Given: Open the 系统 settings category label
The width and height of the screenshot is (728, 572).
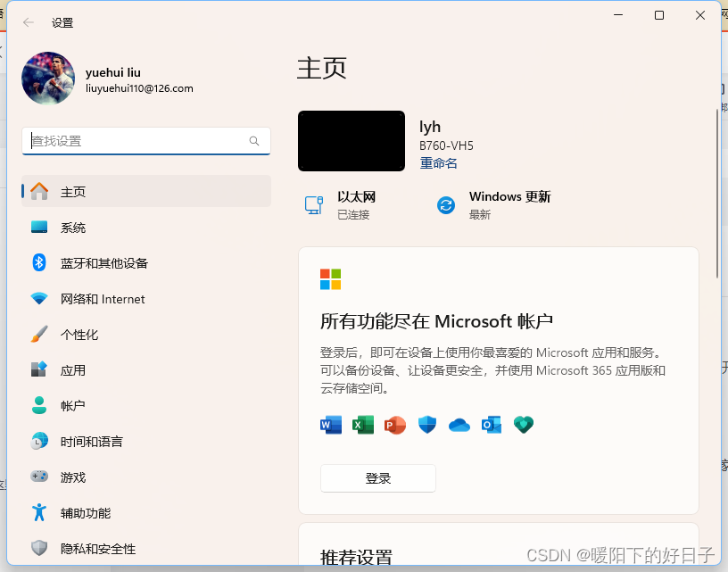Looking at the screenshot, I should click(x=73, y=228).
